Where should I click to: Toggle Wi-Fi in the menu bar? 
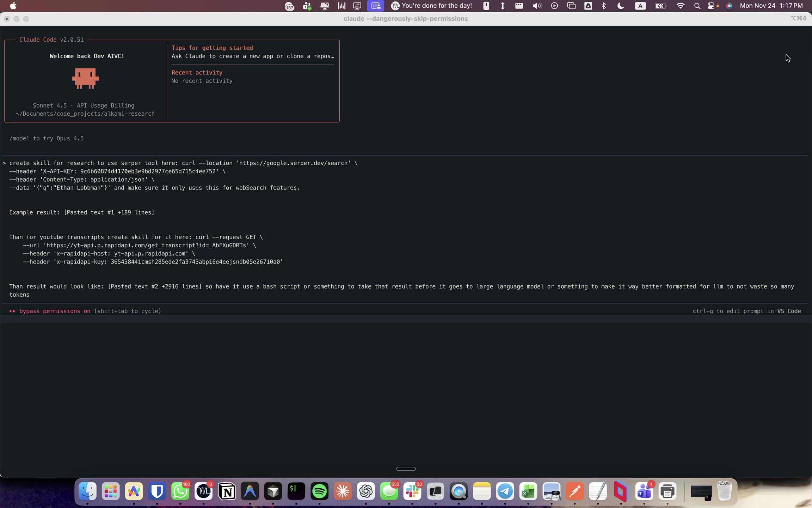tap(681, 6)
